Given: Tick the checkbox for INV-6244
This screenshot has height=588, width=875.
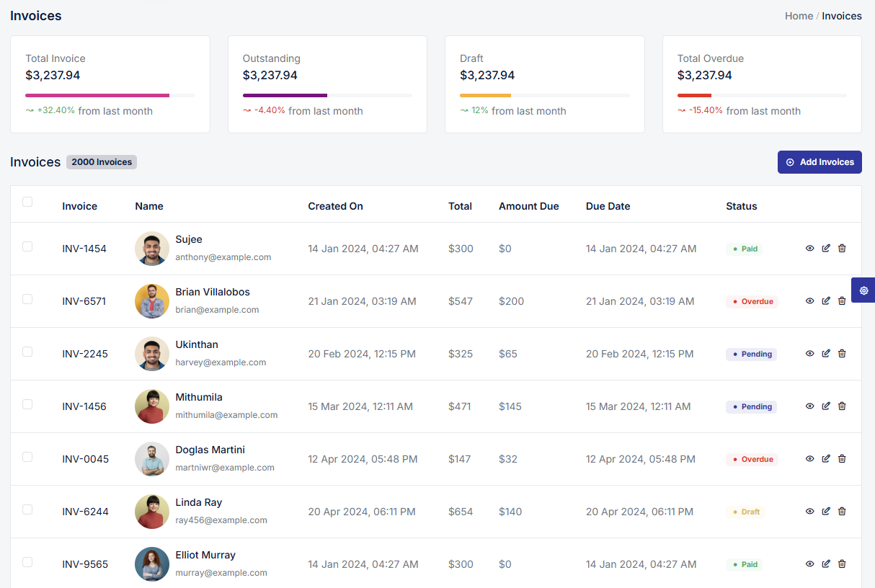Looking at the screenshot, I should (x=27, y=509).
